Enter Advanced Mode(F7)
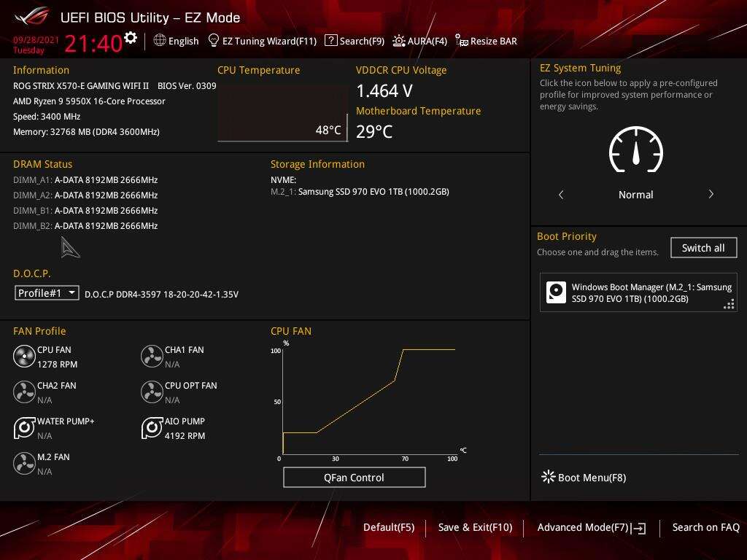The width and height of the screenshot is (747, 560). coord(591,527)
